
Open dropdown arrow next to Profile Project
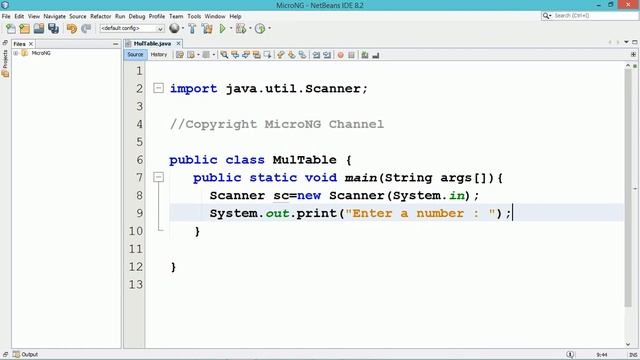[269, 29]
